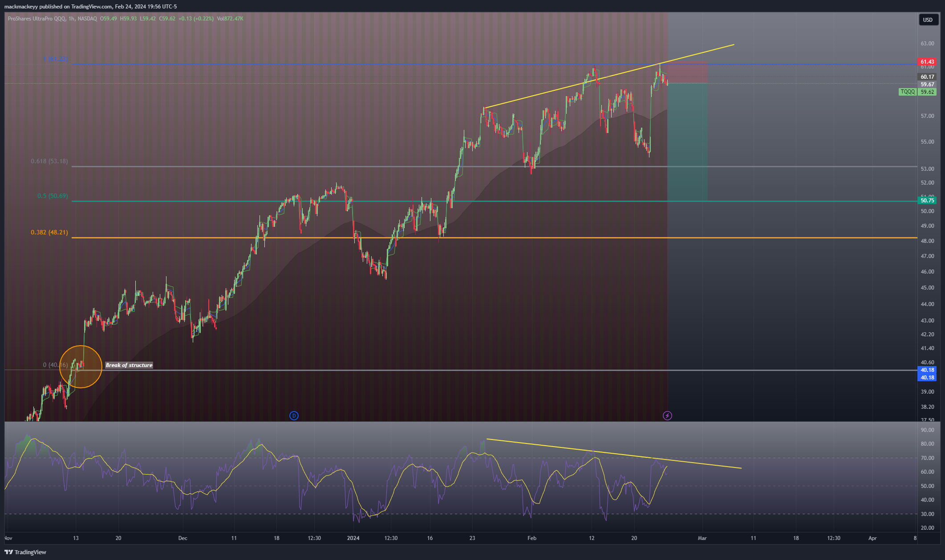Select the orange circle highlight drawing

pos(81,367)
